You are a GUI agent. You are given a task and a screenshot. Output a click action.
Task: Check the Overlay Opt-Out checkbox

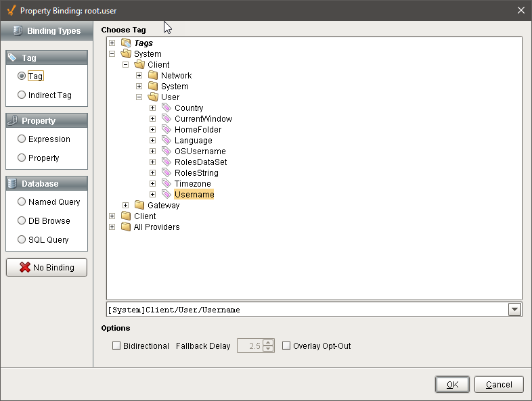tap(286, 346)
